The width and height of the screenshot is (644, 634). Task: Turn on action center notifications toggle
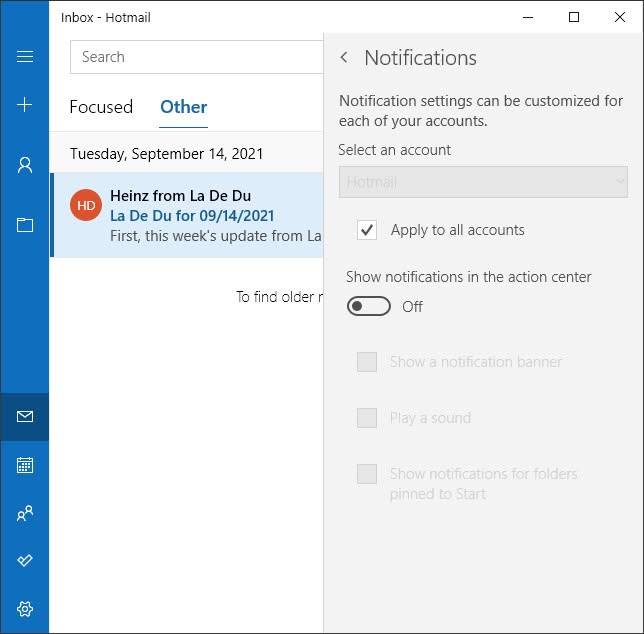[x=368, y=306]
